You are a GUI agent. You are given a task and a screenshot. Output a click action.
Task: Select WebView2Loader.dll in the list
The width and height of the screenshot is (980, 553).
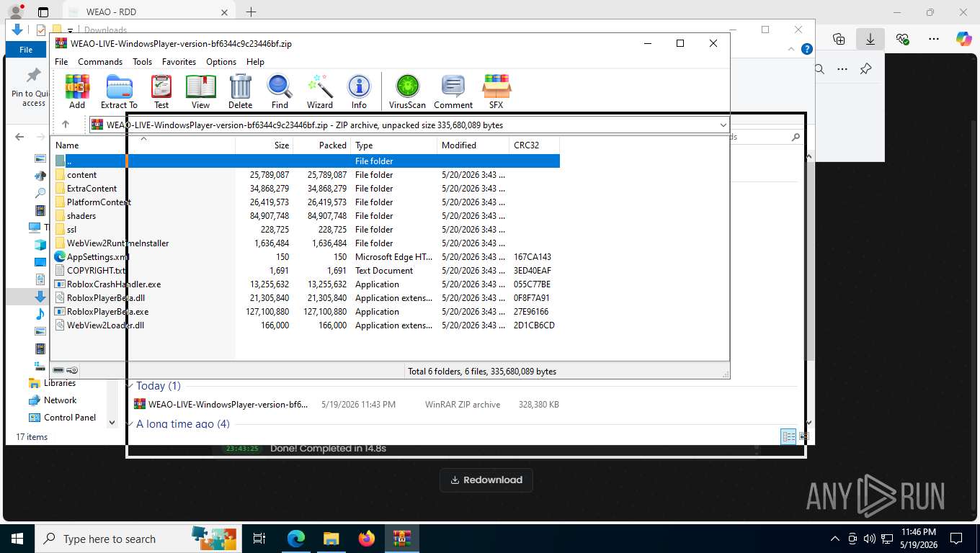[306, 325]
